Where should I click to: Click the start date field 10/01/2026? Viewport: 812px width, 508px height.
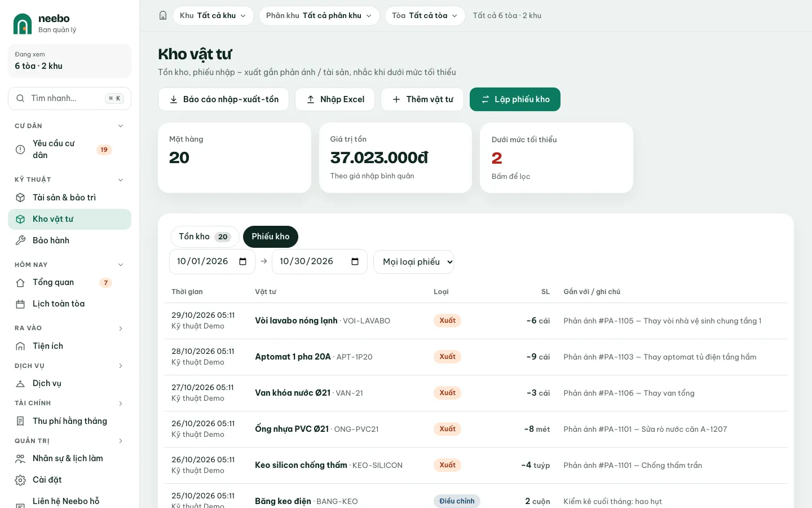pos(212,262)
